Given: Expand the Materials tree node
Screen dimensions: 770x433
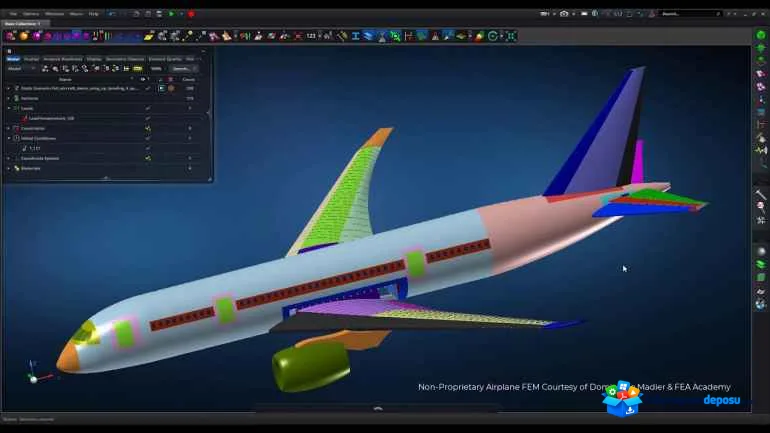Looking at the screenshot, I should pyautogui.click(x=9, y=168).
